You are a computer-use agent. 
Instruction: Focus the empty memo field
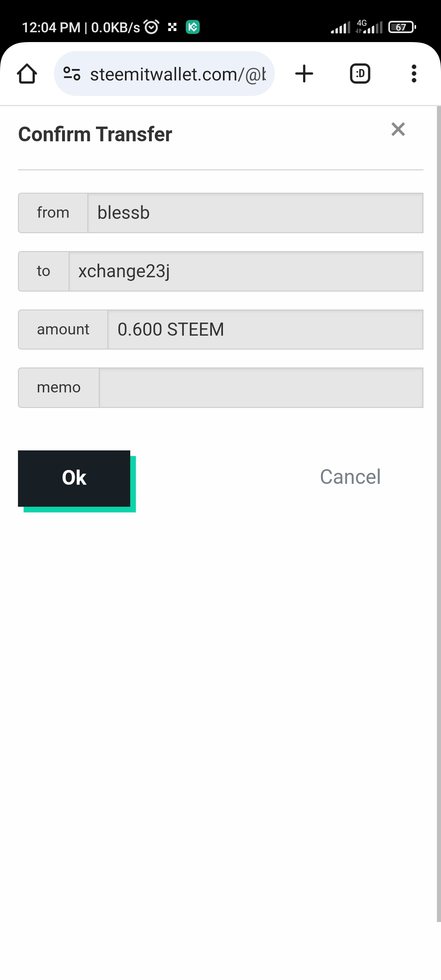[261, 388]
